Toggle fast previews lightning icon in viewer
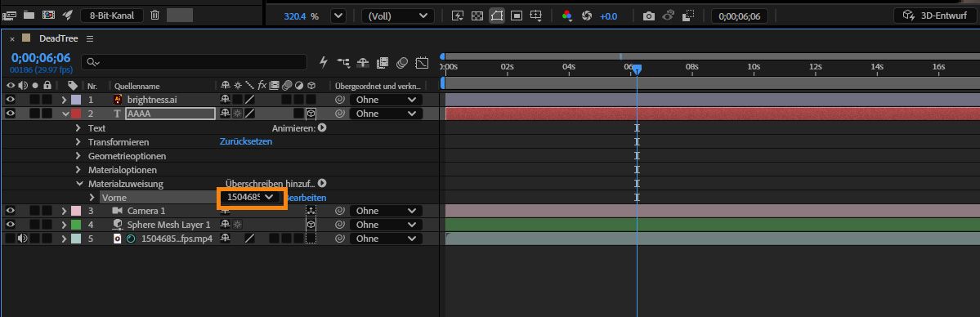 [x=458, y=16]
